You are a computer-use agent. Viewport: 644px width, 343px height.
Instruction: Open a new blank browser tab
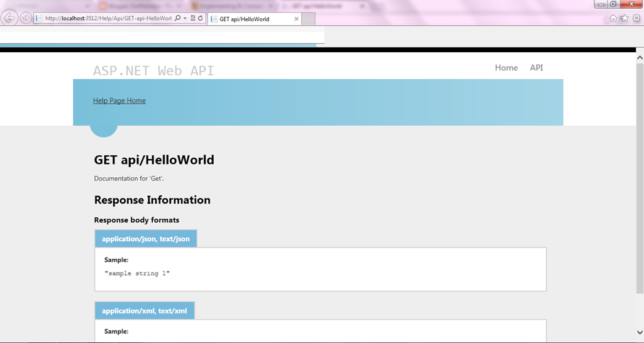[308, 19]
